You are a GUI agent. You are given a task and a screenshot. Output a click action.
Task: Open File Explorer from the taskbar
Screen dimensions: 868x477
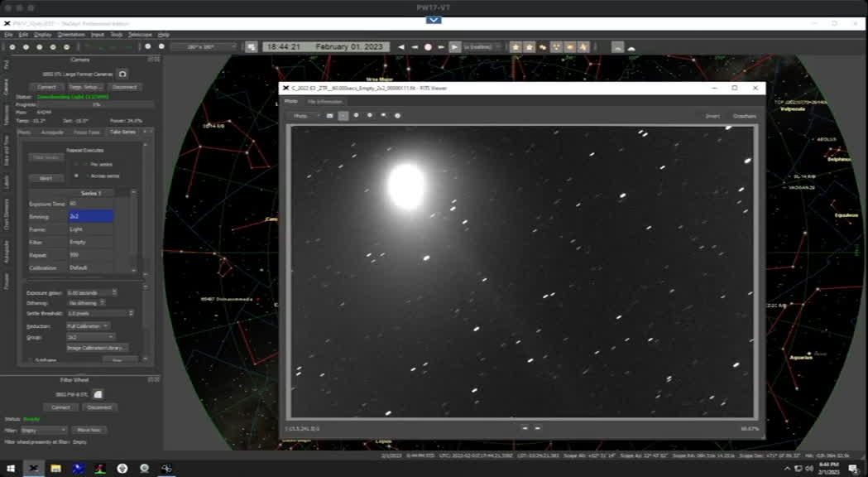tap(56, 469)
